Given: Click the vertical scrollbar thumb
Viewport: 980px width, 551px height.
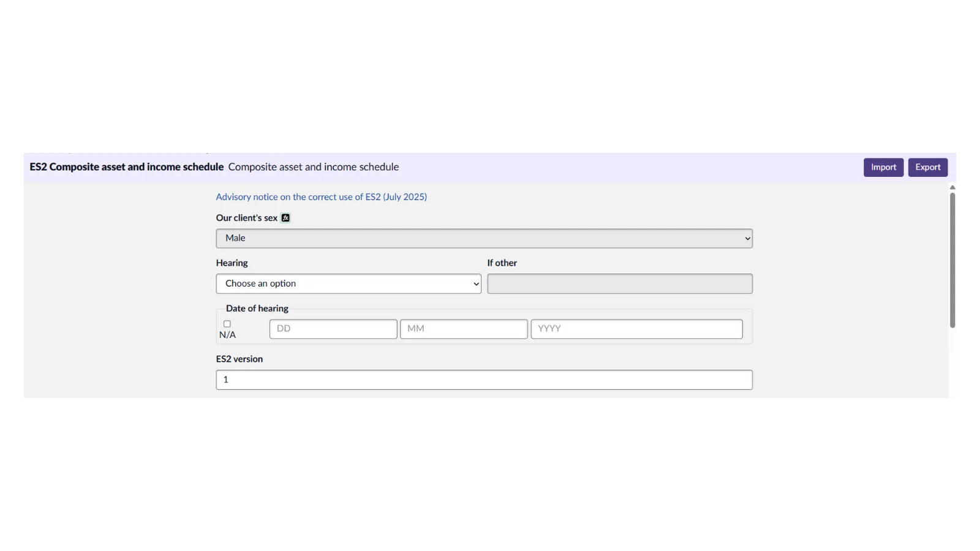Looking at the screenshot, I should pos(952,260).
